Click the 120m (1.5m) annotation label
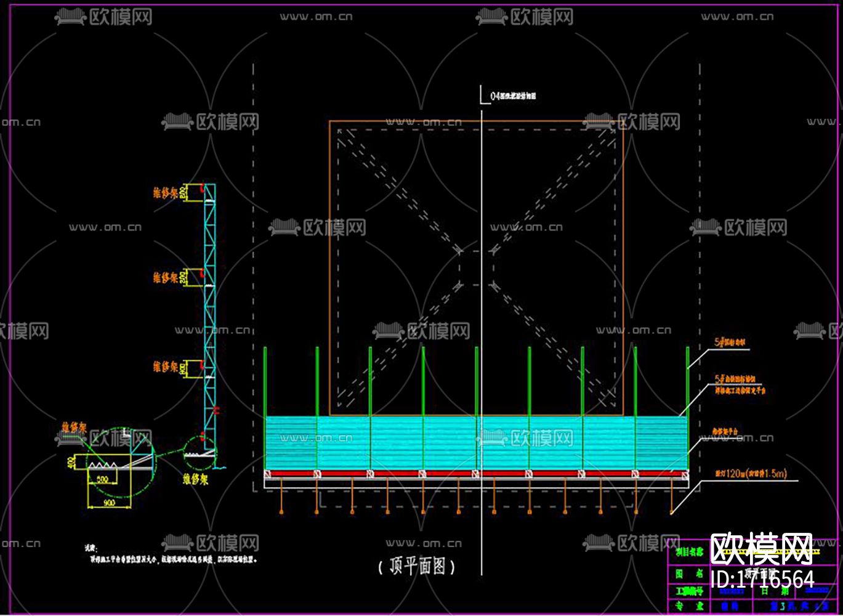Viewport: 843px width, 616px height. (x=750, y=474)
